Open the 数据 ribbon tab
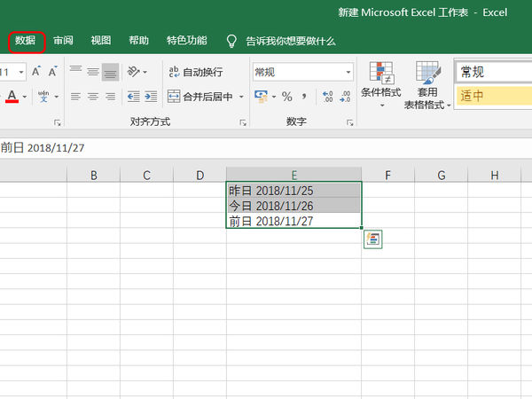 26,41
